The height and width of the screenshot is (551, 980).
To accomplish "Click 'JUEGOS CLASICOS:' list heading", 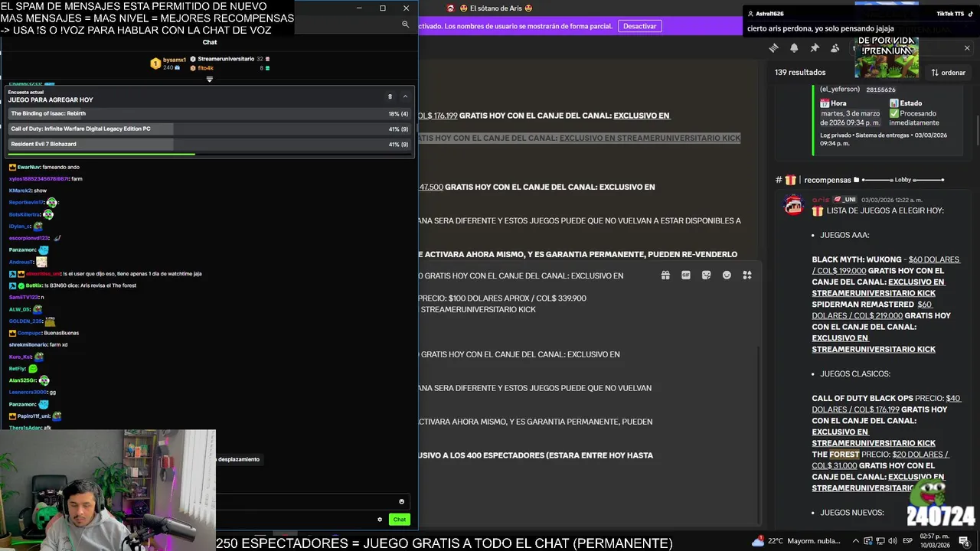I will pyautogui.click(x=855, y=374).
